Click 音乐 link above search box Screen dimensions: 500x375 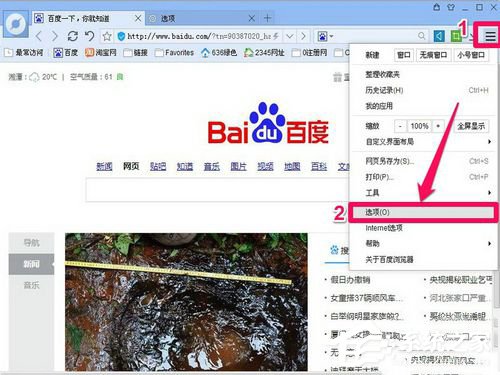[212, 166]
